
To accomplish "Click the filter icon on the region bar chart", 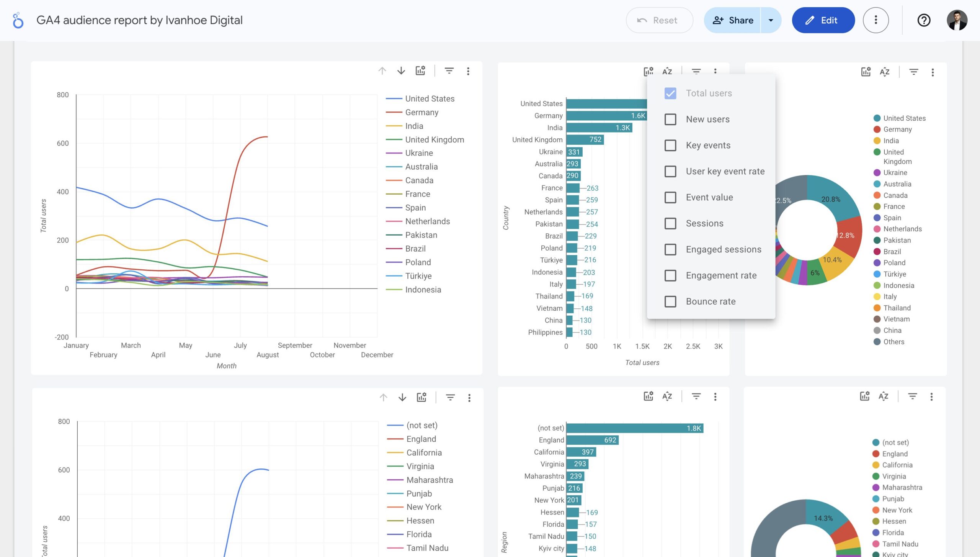I will (x=696, y=396).
